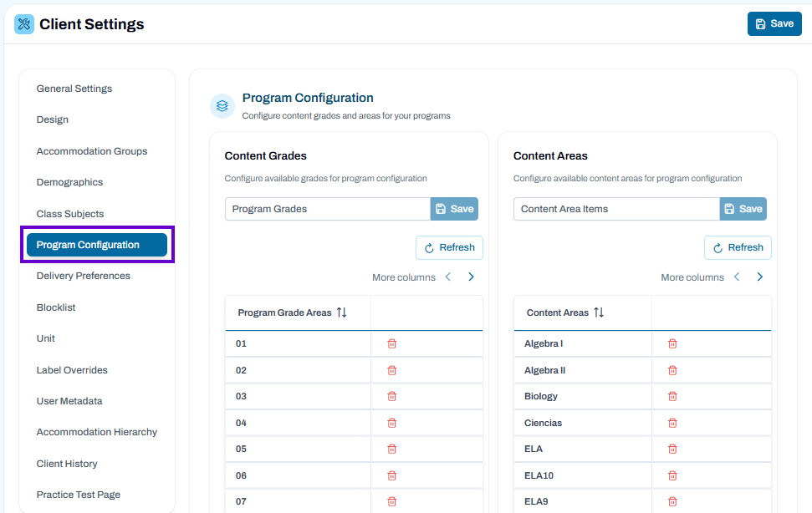Delete ELA10 content area trash icon
Image resolution: width=812 pixels, height=513 pixels.
[672, 475]
